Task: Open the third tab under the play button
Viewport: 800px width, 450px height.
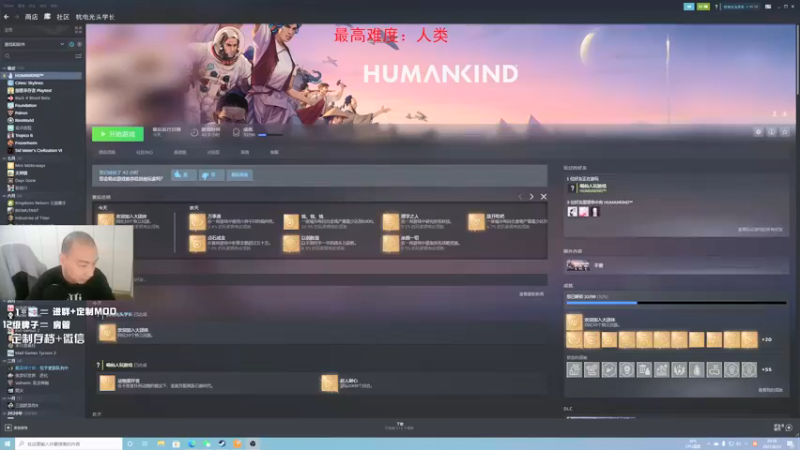Action: tap(180, 153)
